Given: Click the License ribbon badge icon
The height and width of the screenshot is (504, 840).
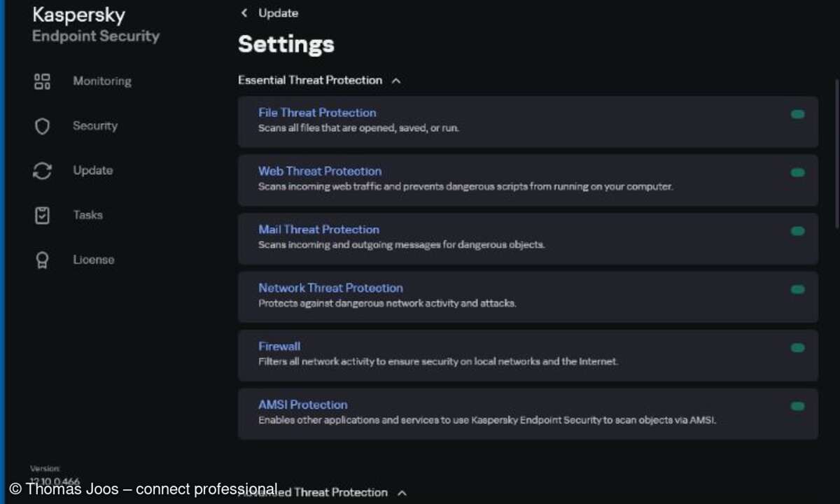Looking at the screenshot, I should (42, 260).
